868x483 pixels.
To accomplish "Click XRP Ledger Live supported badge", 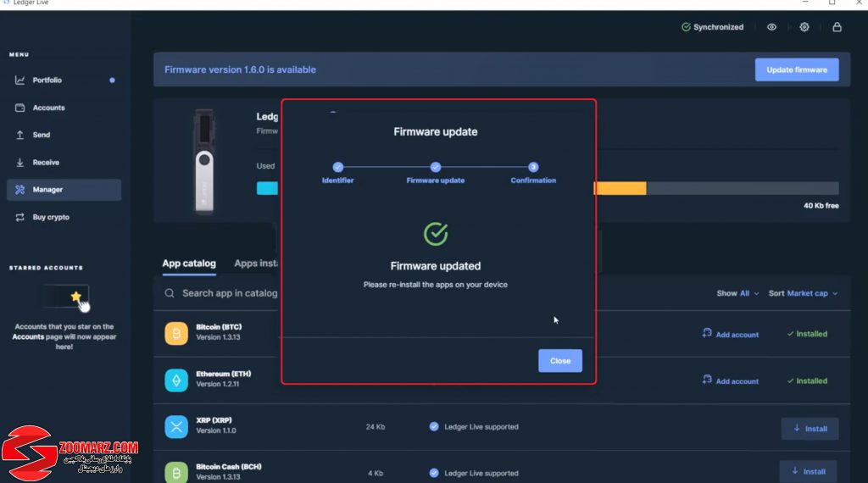I will (474, 426).
